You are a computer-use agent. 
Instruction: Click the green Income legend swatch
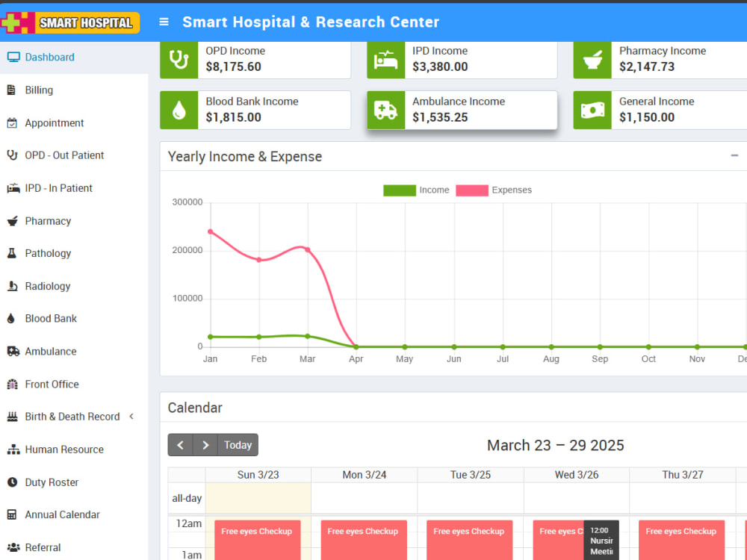coord(400,190)
